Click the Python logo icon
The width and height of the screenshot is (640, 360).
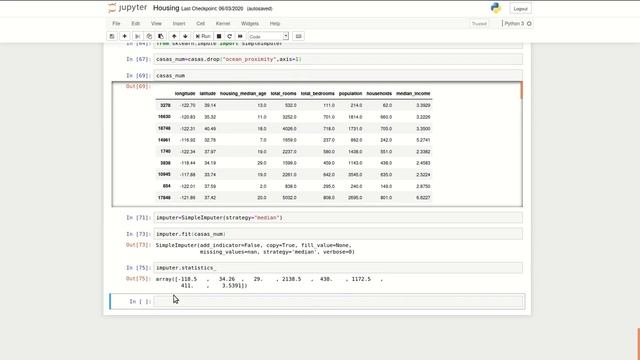coord(496,8)
